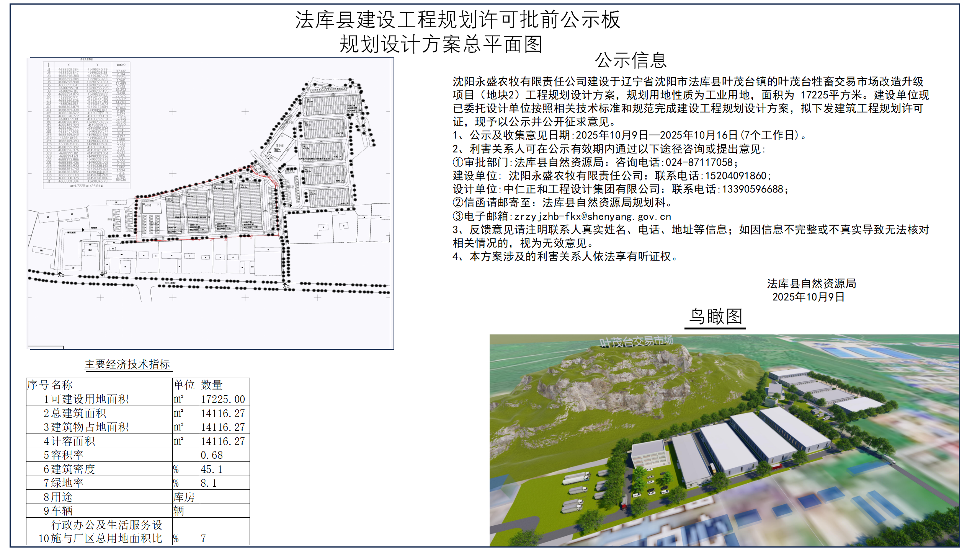Click the 数量 column header
980x551 pixels.
[x=212, y=385]
